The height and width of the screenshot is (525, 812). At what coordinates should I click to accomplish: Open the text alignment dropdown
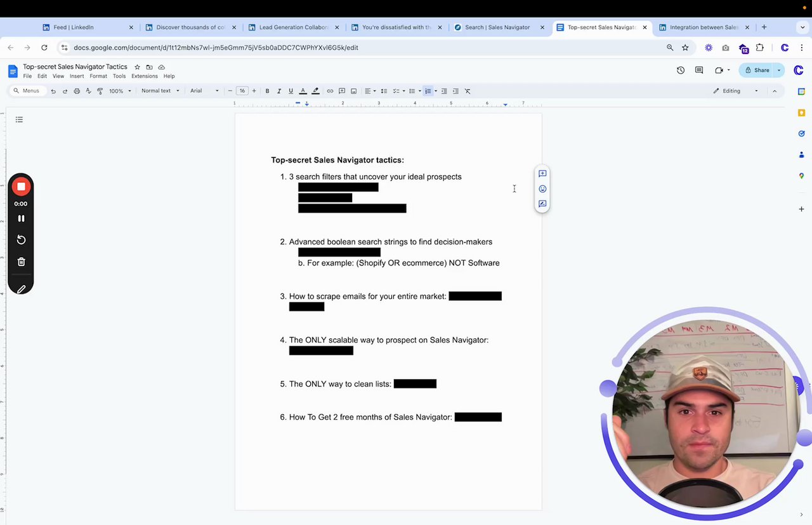(370, 91)
